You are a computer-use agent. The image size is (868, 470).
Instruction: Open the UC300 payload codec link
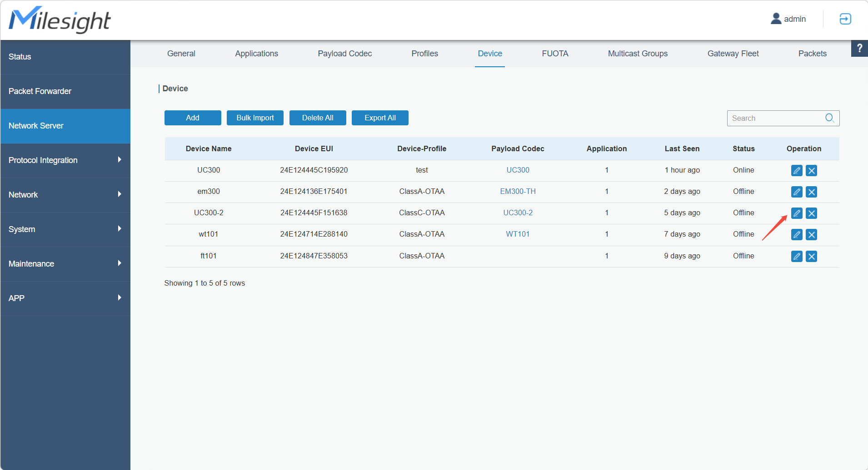pyautogui.click(x=518, y=170)
